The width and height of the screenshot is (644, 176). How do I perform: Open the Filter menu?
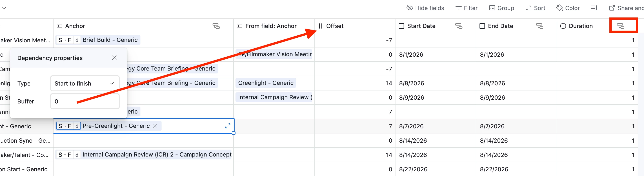point(466,8)
